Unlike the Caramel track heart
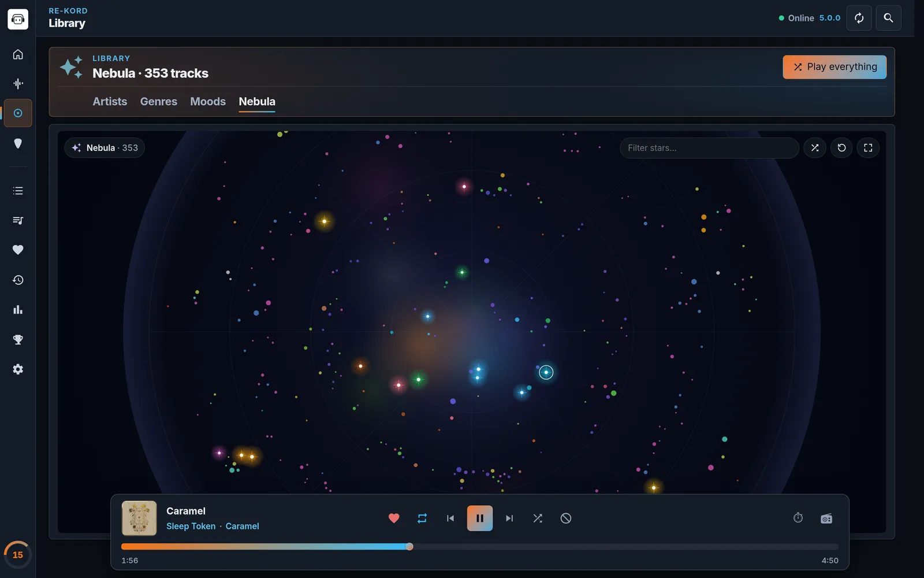The height and width of the screenshot is (578, 924). tap(394, 518)
